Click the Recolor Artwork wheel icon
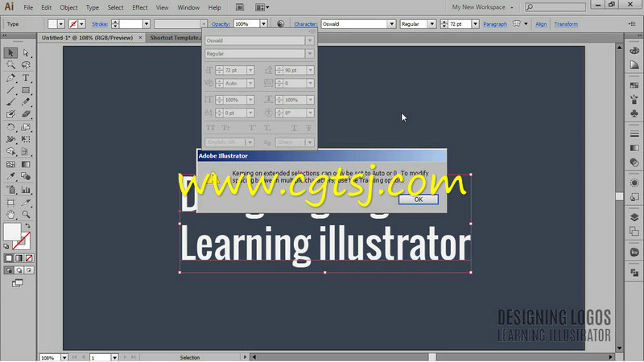Viewport: 644px width, 362px height. (x=280, y=24)
